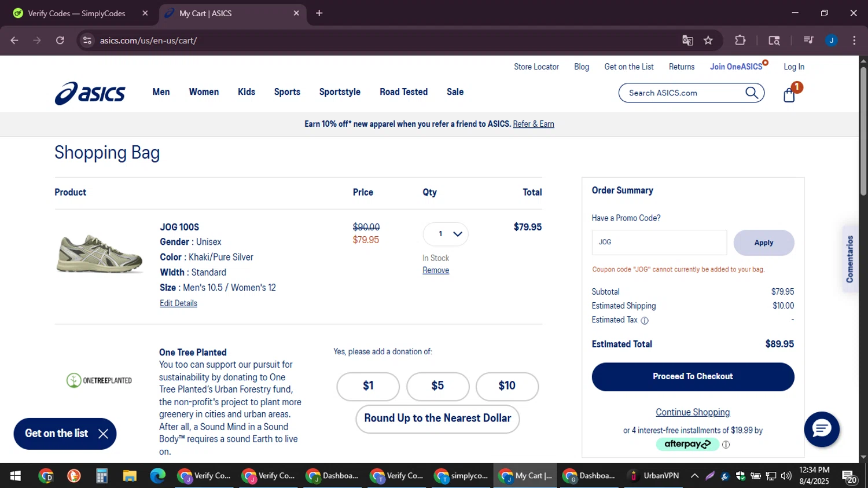Click the Search ASICS.com field
The image size is (868, 488).
[x=683, y=93]
